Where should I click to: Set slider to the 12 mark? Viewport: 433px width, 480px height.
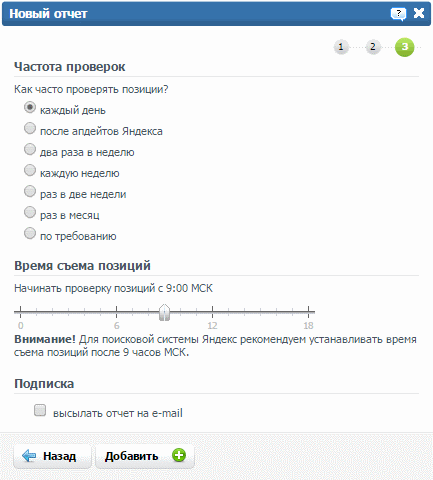click(x=212, y=312)
